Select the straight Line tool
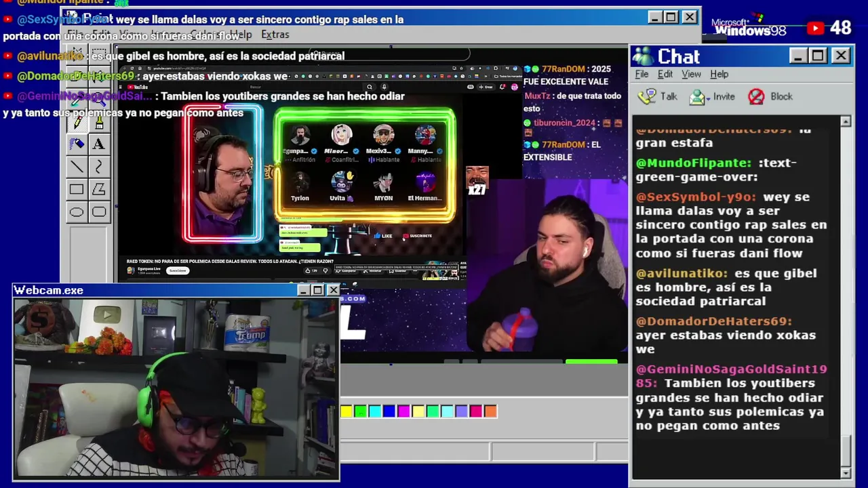Viewport: 868px width, 488px height. (77, 167)
